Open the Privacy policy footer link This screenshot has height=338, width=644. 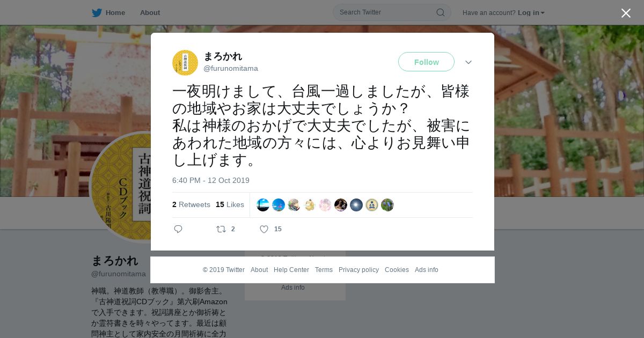pyautogui.click(x=358, y=270)
